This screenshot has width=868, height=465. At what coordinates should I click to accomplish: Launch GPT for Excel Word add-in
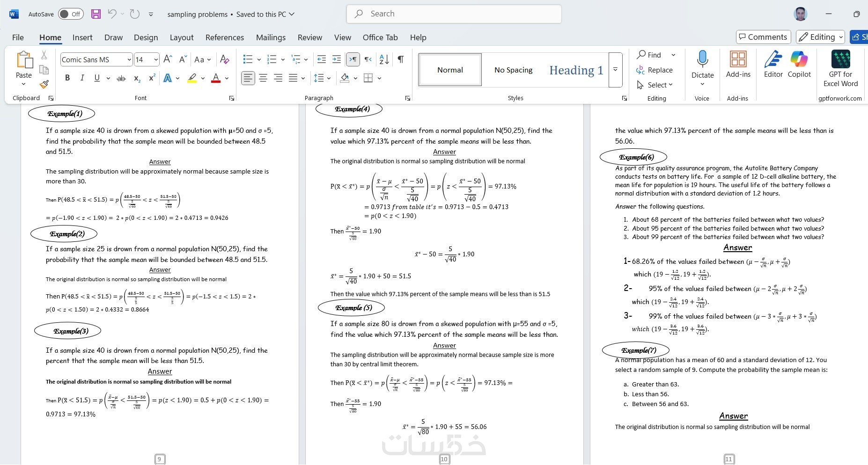pyautogui.click(x=841, y=69)
